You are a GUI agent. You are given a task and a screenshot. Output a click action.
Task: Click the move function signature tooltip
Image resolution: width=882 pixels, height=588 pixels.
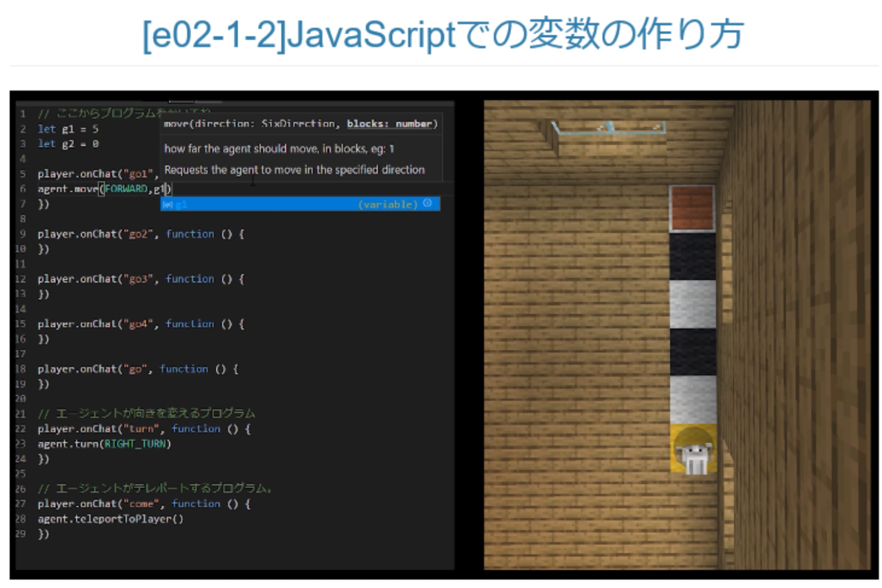(300, 124)
